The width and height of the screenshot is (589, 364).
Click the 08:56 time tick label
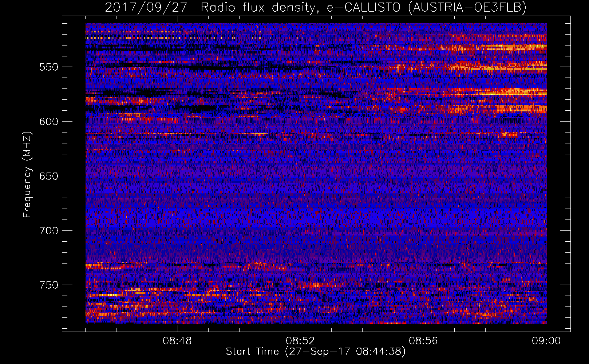pyautogui.click(x=424, y=341)
